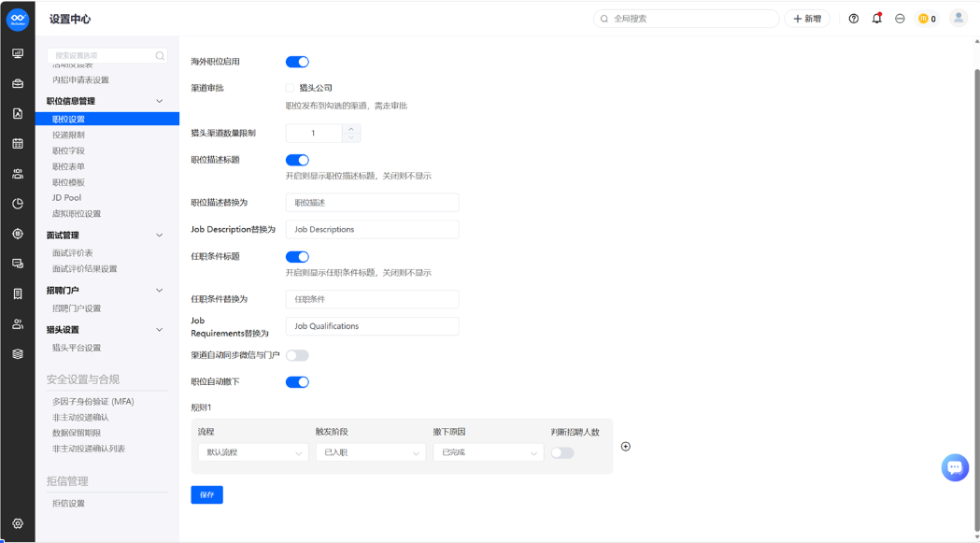Click the 保存 button
The width and height of the screenshot is (980, 543).
pyautogui.click(x=206, y=494)
